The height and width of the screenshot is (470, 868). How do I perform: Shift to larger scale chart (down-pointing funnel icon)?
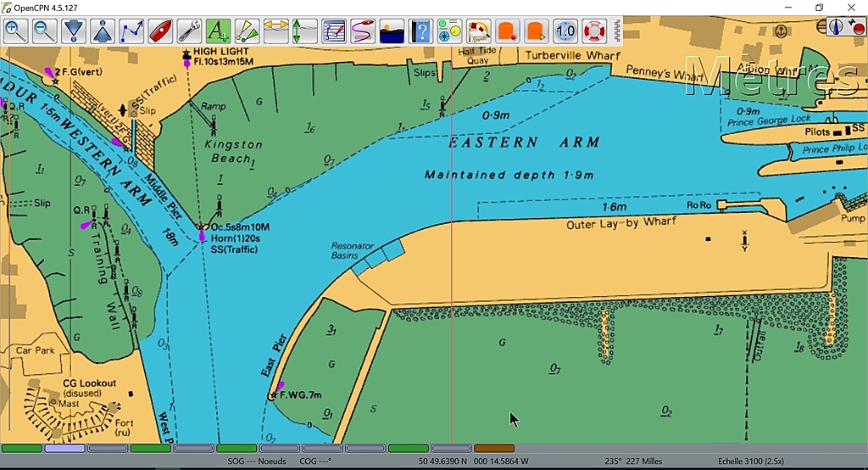73,31
